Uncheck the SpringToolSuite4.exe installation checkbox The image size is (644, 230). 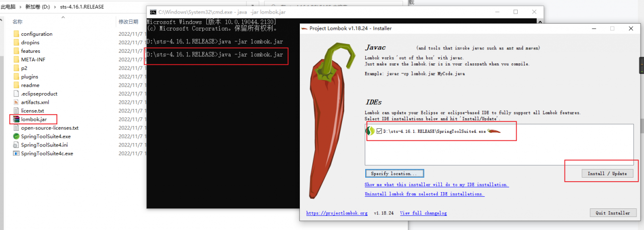pos(379,131)
